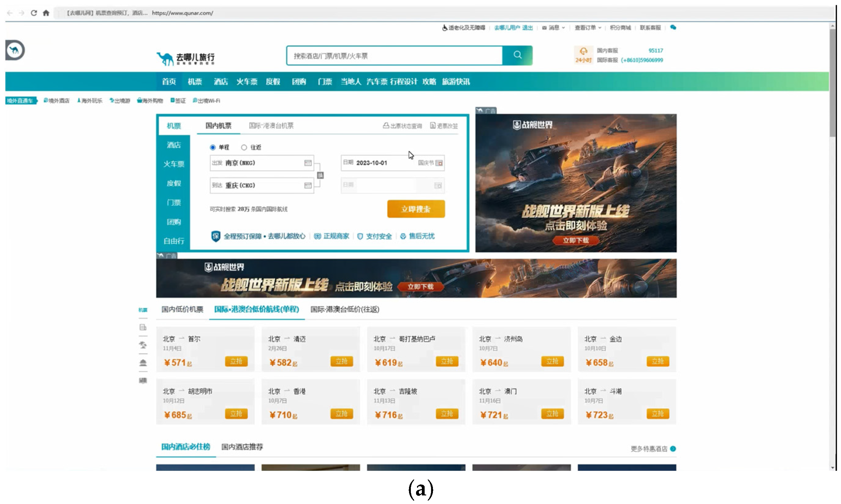Click the floating camel logo icon at left
Screen dimensions: 841x504
click(x=15, y=50)
